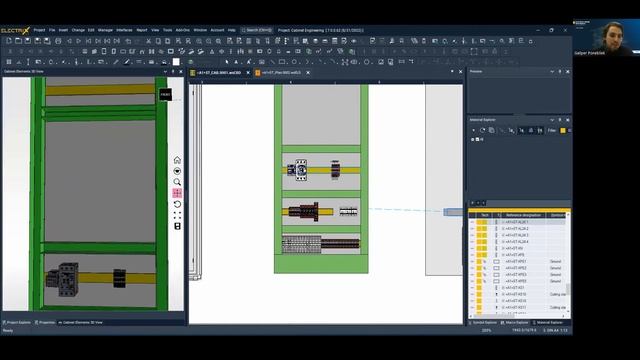640x360 pixels.
Task: Select the rectangle drawing tool
Action: point(282,62)
